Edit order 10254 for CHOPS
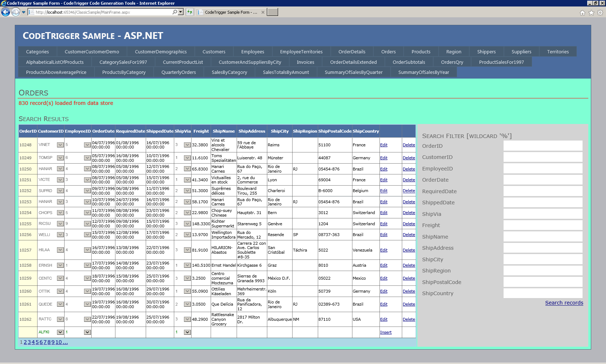Image resolution: width=606 pixels, height=364 pixels. tap(383, 213)
